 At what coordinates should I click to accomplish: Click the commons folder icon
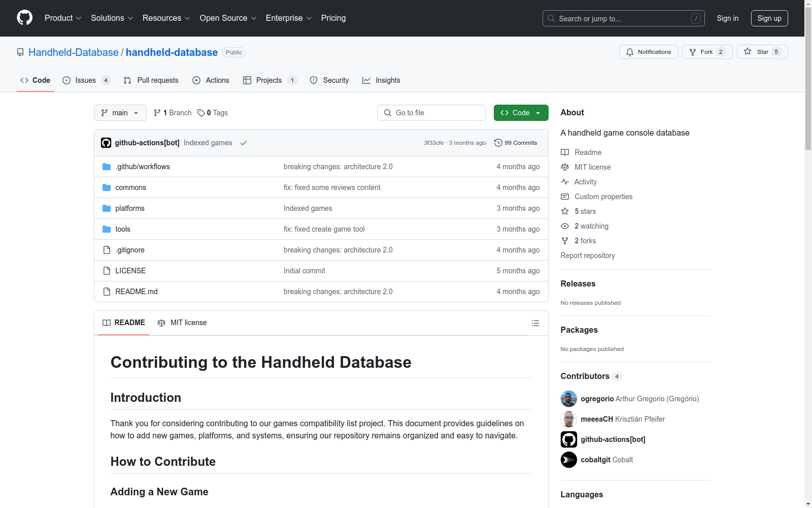(x=107, y=187)
